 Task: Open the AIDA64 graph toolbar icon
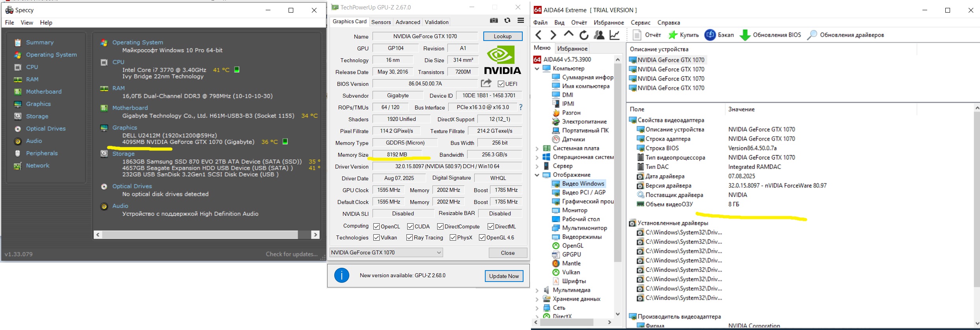615,35
